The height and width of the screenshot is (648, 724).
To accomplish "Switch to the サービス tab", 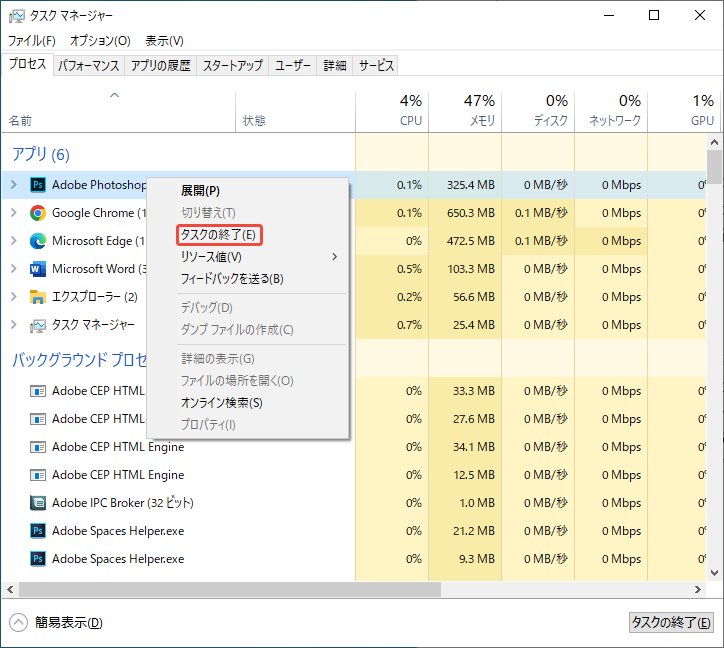I will tap(376, 66).
